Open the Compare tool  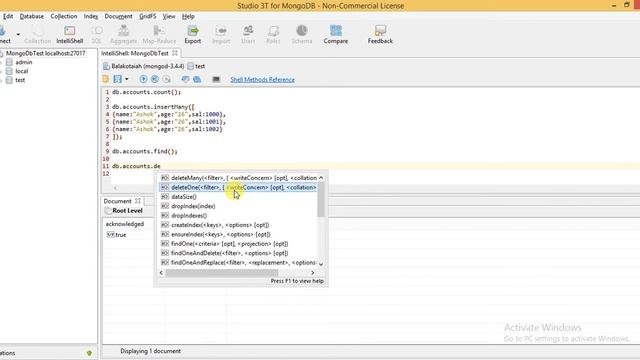[x=336, y=34]
